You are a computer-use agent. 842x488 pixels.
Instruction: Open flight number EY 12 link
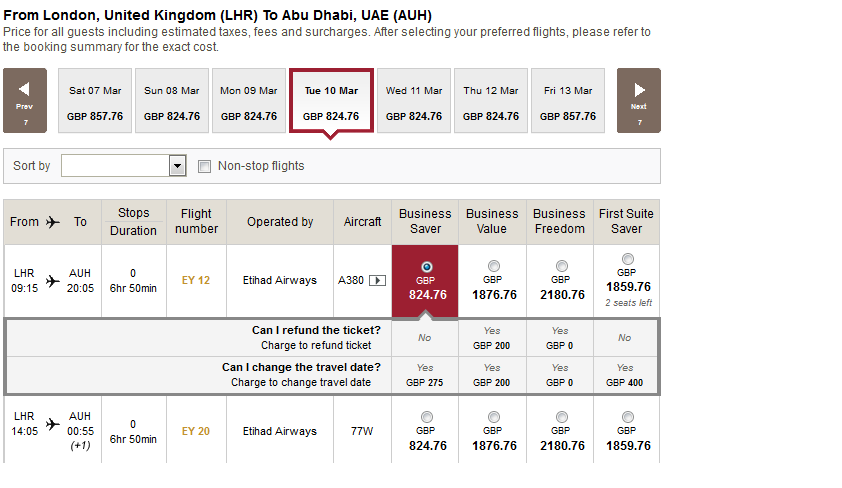(x=195, y=280)
